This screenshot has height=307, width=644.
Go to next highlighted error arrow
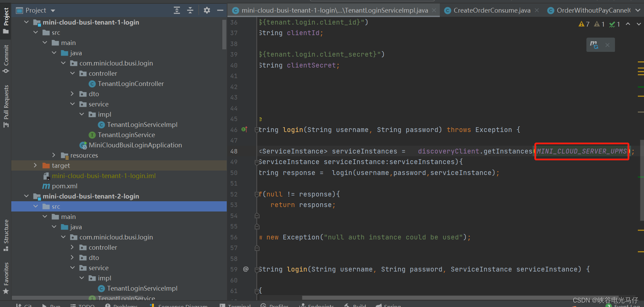click(639, 24)
